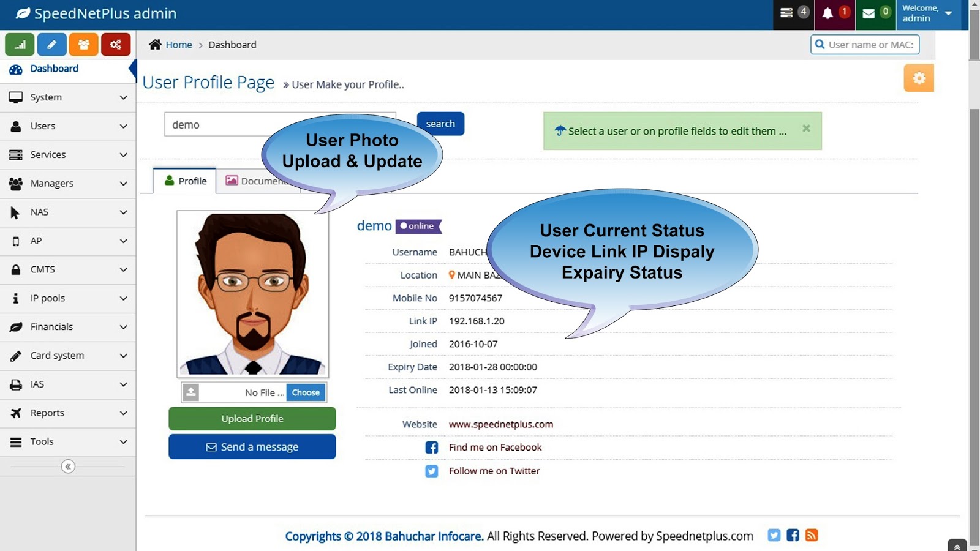
Task: Click the Financials leaf icon in sidebar
Action: click(x=16, y=327)
